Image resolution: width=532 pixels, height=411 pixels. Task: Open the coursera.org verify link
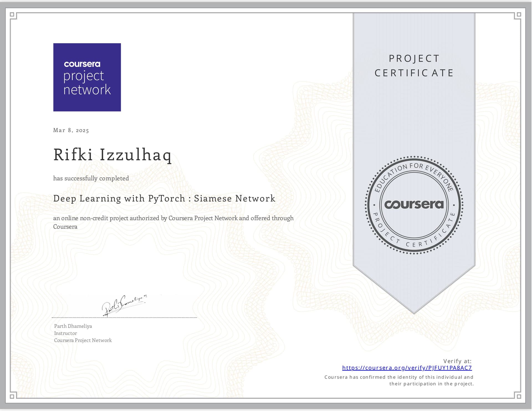point(407,368)
